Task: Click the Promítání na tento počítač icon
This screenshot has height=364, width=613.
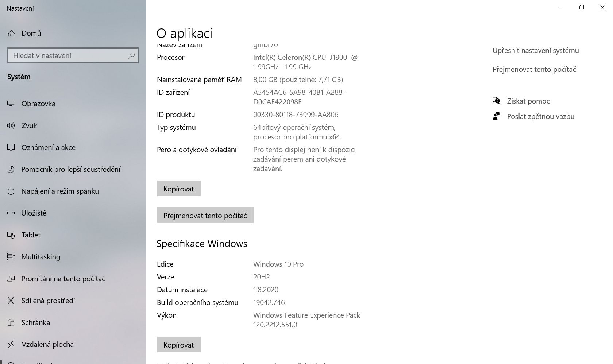Action: (11, 279)
